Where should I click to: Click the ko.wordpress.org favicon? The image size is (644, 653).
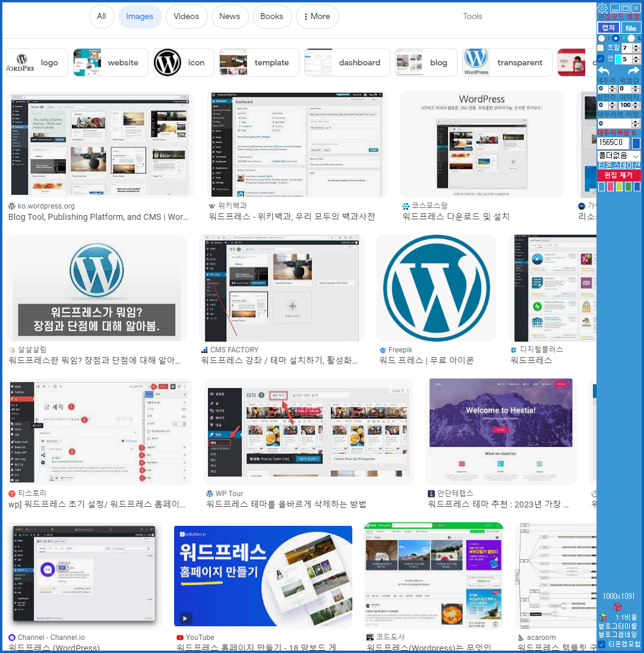pos(12,206)
